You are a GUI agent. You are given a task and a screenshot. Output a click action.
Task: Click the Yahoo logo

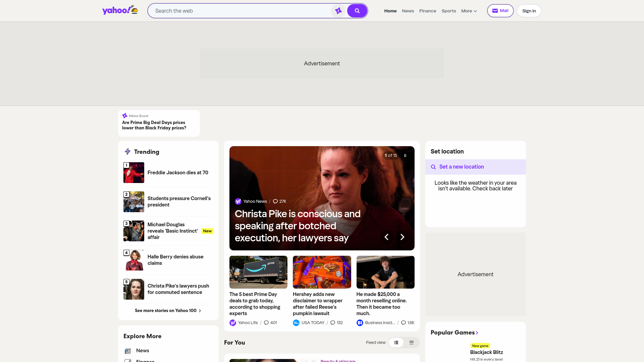[120, 10]
